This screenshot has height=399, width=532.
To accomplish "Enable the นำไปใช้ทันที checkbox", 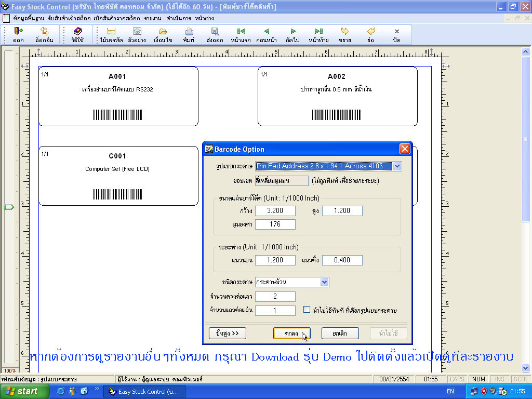I will pyautogui.click(x=305, y=309).
